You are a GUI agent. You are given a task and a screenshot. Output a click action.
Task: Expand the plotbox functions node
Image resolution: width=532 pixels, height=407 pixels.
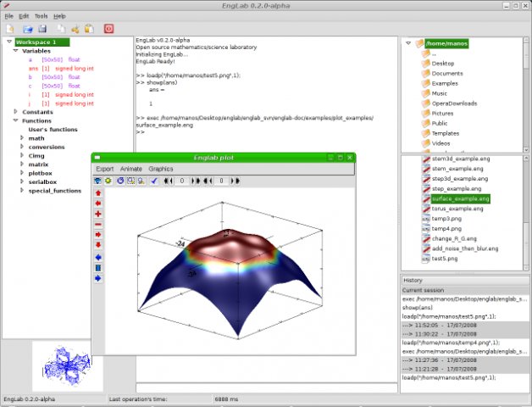coord(22,173)
